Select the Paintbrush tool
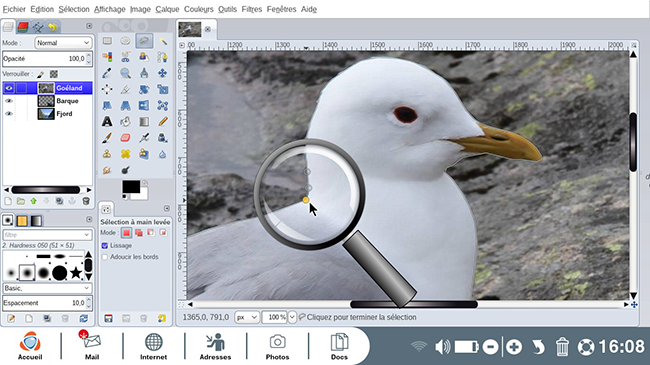The image size is (650, 365). 107,138
